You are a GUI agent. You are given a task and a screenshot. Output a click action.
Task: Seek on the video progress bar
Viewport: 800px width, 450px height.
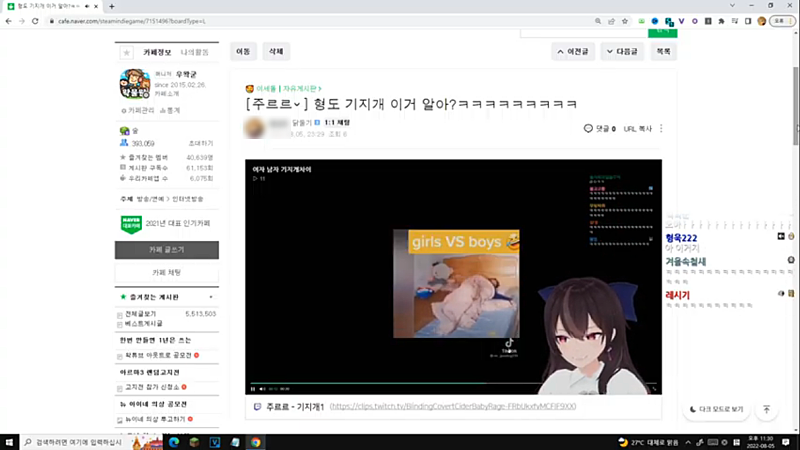pos(453,383)
